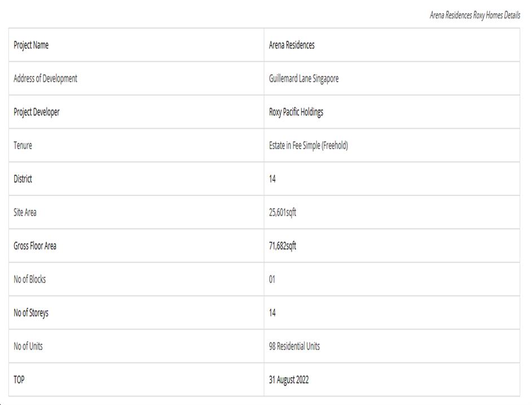This screenshot has height=405, width=532.
Task: Click the 'No of Units' label
Action: click(x=28, y=346)
